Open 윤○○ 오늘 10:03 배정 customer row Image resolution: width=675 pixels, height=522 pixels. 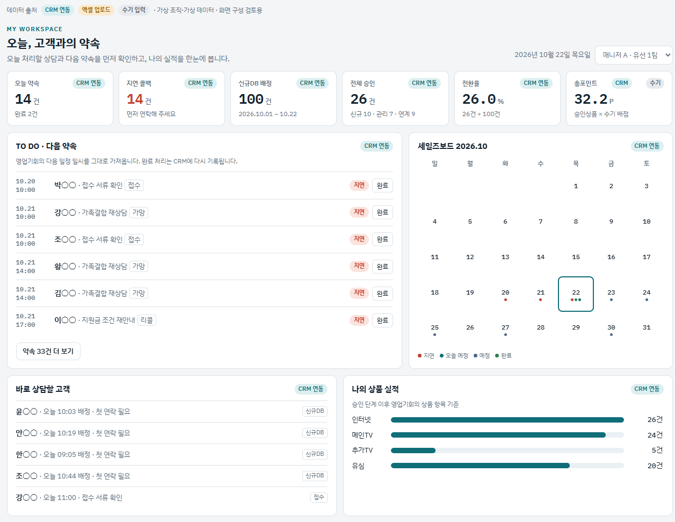coord(171,411)
